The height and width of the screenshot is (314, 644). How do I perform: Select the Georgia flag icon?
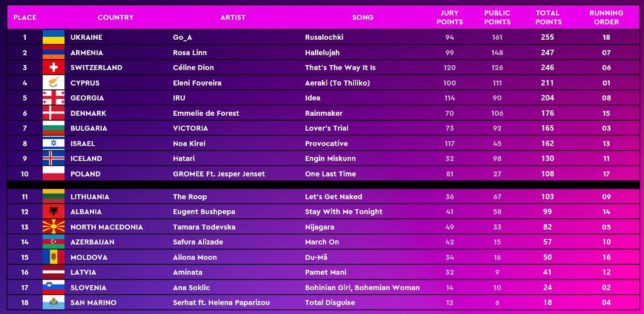(54, 98)
